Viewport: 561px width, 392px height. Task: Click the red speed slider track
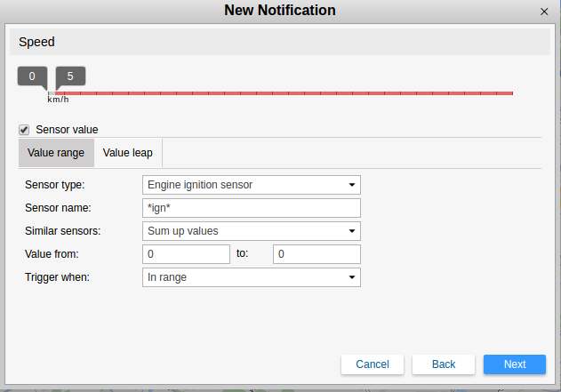(285, 92)
